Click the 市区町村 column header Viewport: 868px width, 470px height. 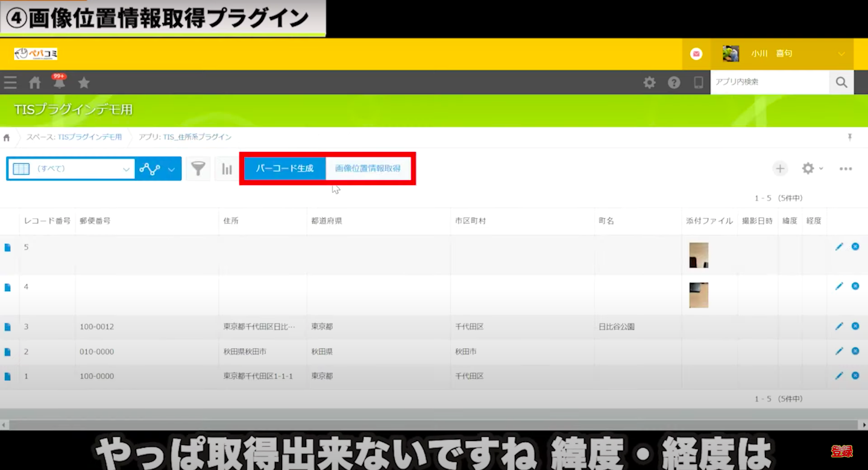pyautogui.click(x=471, y=221)
